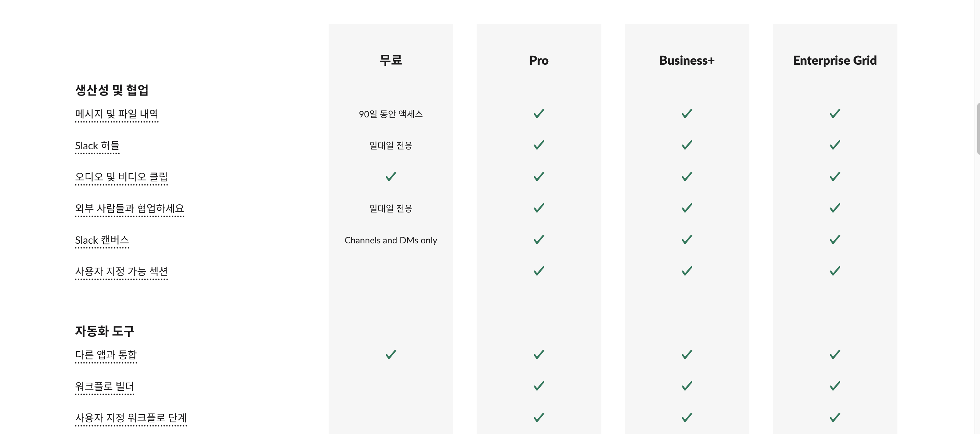The width and height of the screenshot is (980, 434).
Task: Open the Slack 캔버스 feature link
Action: pos(102,240)
